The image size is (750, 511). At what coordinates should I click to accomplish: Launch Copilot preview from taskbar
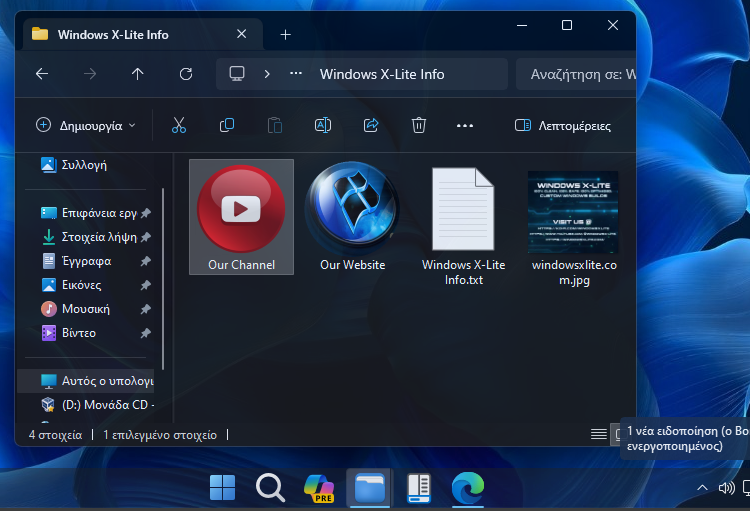pos(320,488)
